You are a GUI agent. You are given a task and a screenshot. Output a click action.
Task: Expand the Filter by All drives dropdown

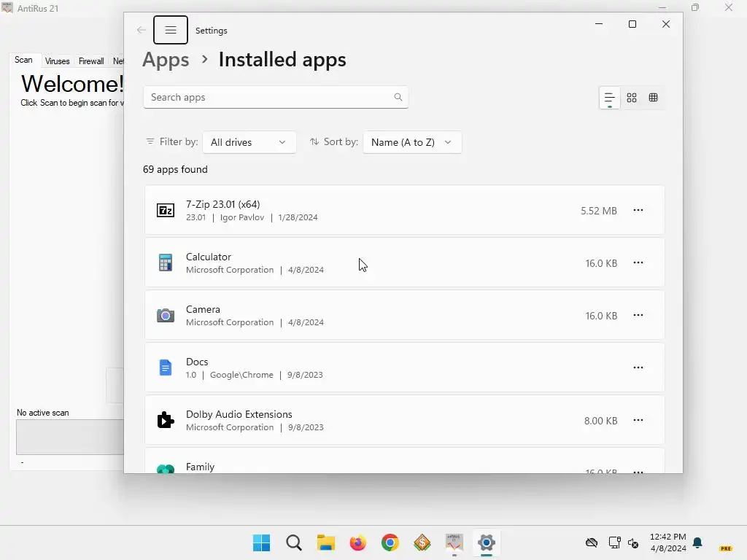[x=249, y=142]
